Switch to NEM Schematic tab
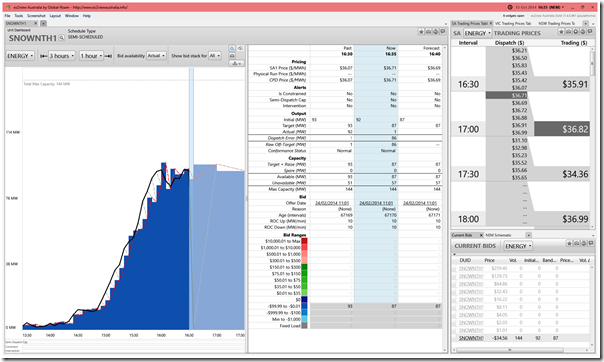The height and width of the screenshot is (362, 604). pyautogui.click(x=498, y=235)
